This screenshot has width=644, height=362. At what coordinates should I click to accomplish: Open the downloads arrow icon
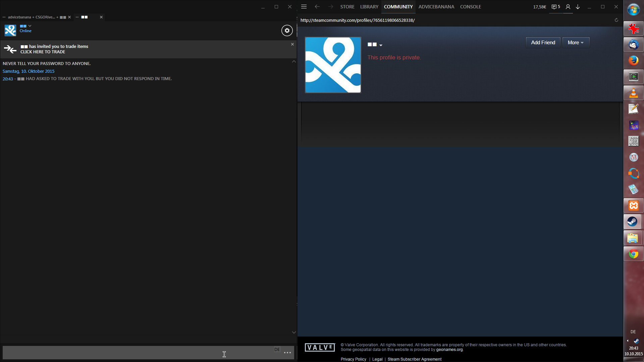coord(578,7)
